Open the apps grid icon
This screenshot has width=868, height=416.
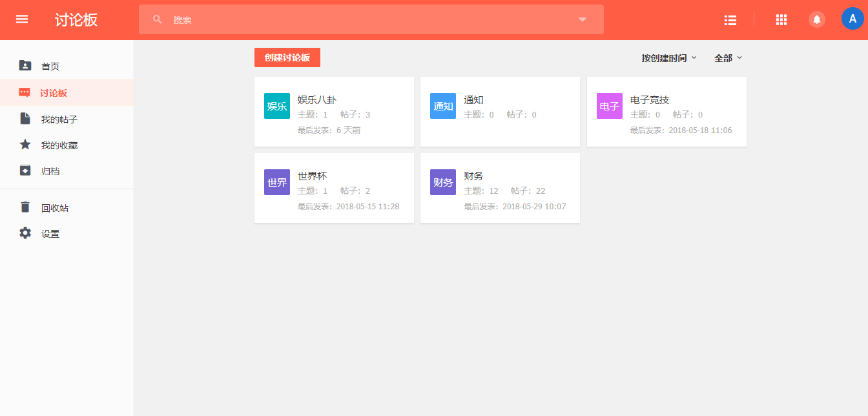click(x=781, y=20)
